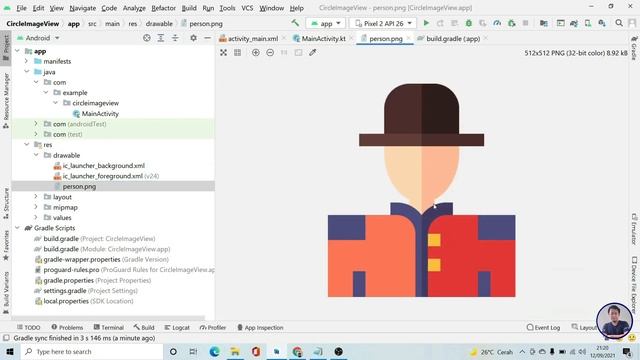
Task: Open the Android project view dropdown
Action: 38,38
